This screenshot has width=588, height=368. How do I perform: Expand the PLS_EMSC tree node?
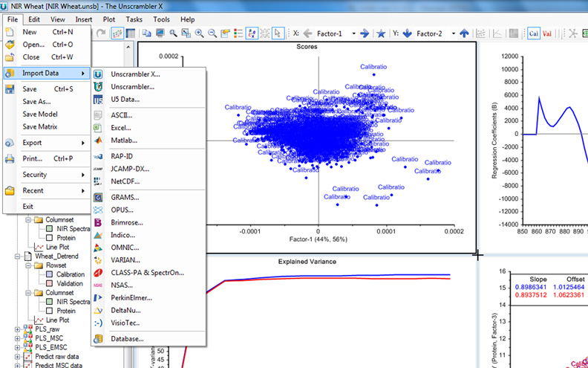17,347
